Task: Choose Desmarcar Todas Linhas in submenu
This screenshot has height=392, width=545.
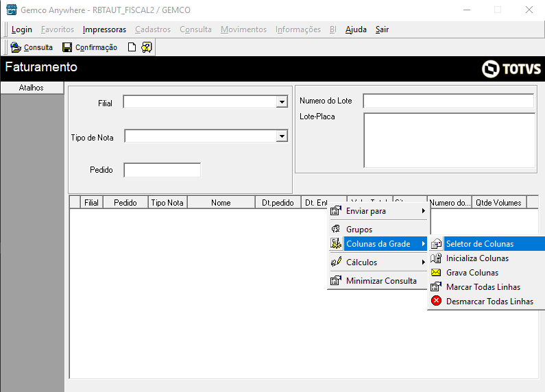Action: tap(487, 302)
